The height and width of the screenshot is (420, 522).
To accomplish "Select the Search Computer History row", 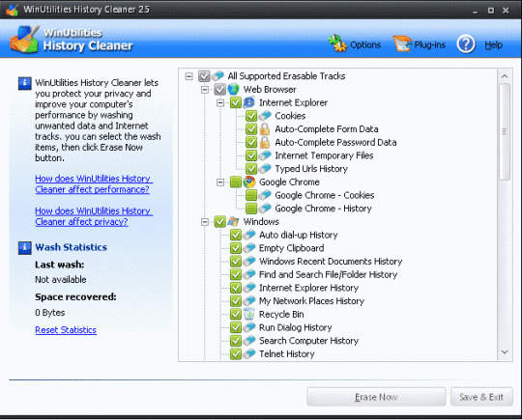I will coord(309,341).
